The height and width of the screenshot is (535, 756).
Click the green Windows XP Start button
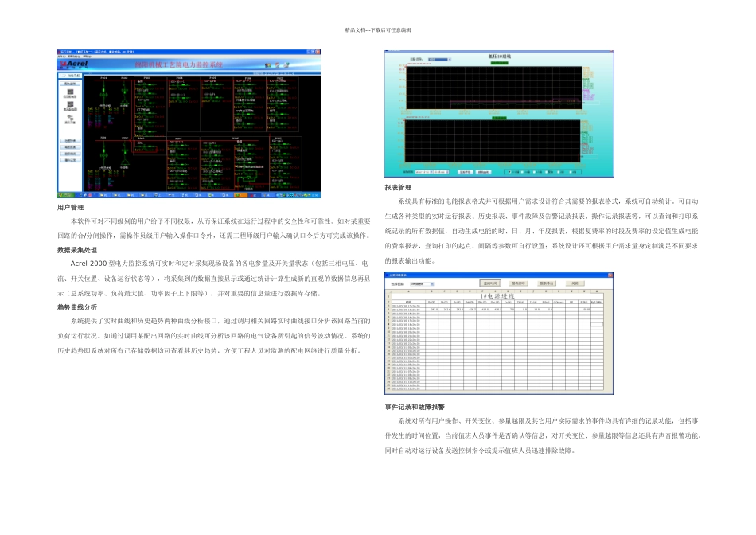[x=65, y=195]
